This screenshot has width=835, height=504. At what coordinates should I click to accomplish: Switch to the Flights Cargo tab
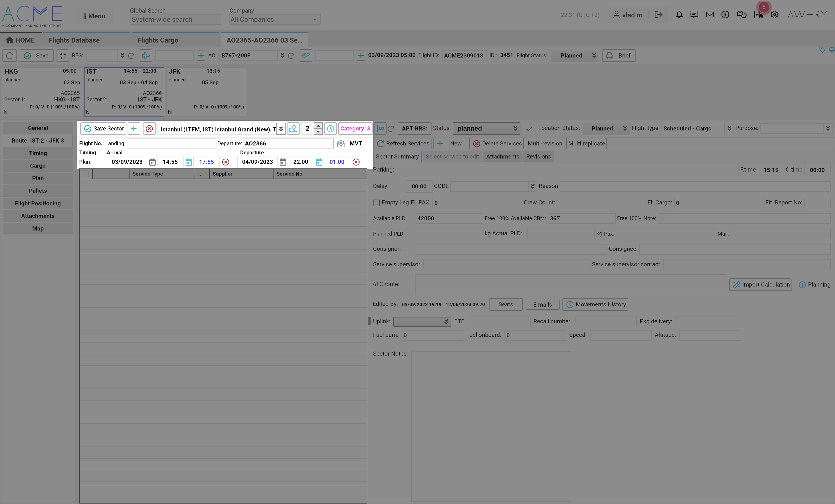click(158, 40)
